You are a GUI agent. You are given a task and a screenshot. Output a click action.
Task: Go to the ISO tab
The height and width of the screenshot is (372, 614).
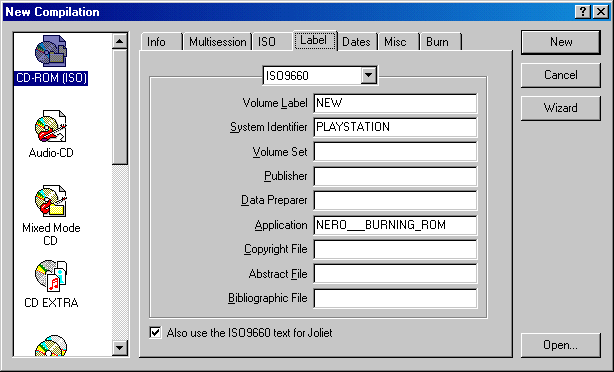tap(273, 42)
